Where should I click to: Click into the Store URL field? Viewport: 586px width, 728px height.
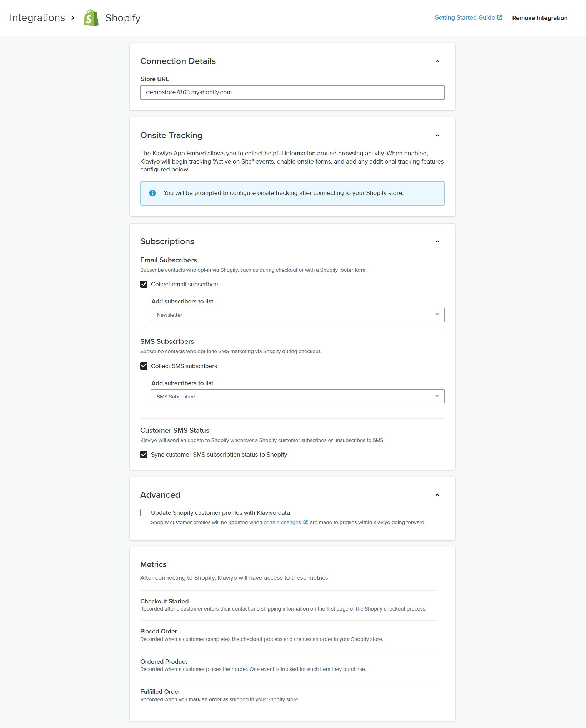click(292, 92)
